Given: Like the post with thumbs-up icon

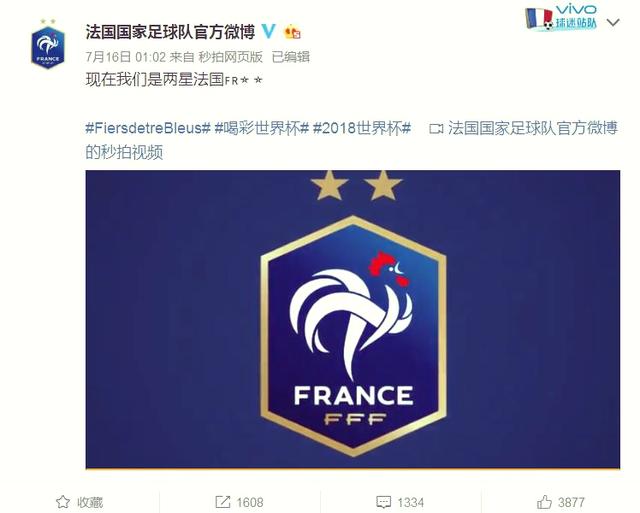Looking at the screenshot, I should (x=544, y=502).
